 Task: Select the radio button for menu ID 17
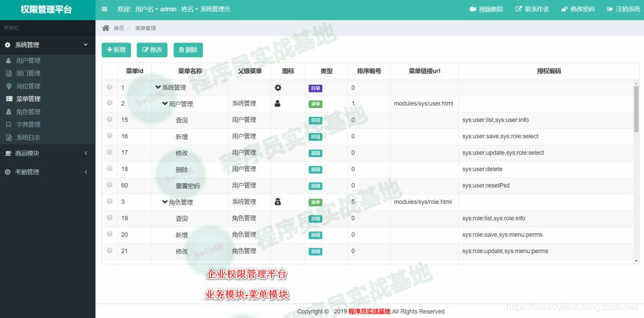tap(110, 152)
